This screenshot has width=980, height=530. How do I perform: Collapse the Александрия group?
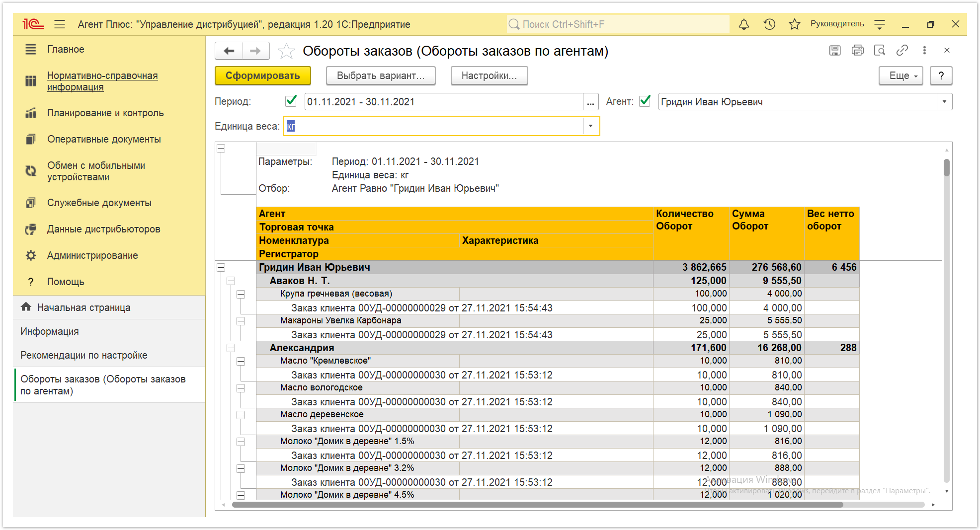pyautogui.click(x=231, y=348)
